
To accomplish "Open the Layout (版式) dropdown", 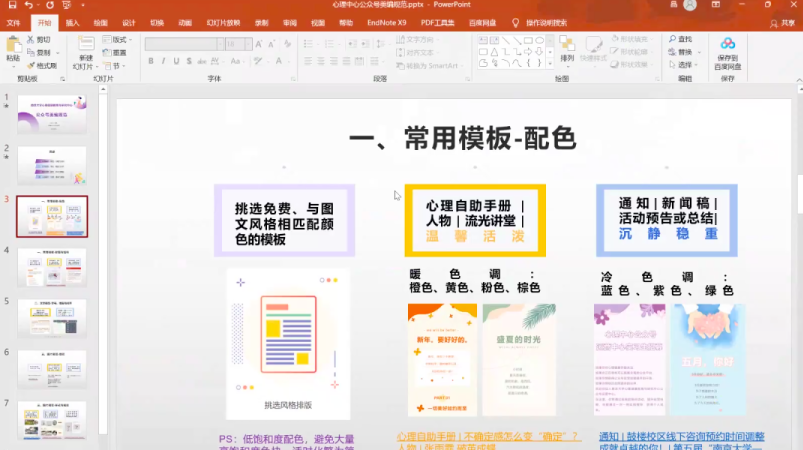I will tap(117, 39).
